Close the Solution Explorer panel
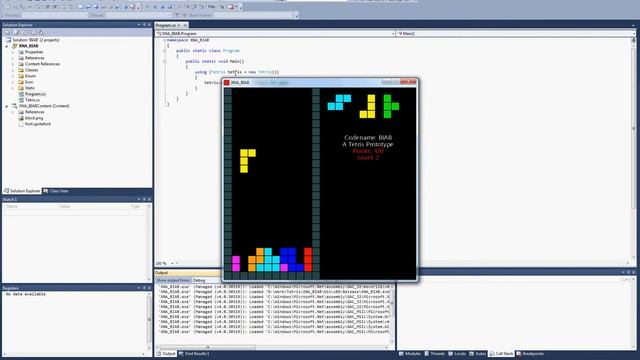 coord(149,25)
